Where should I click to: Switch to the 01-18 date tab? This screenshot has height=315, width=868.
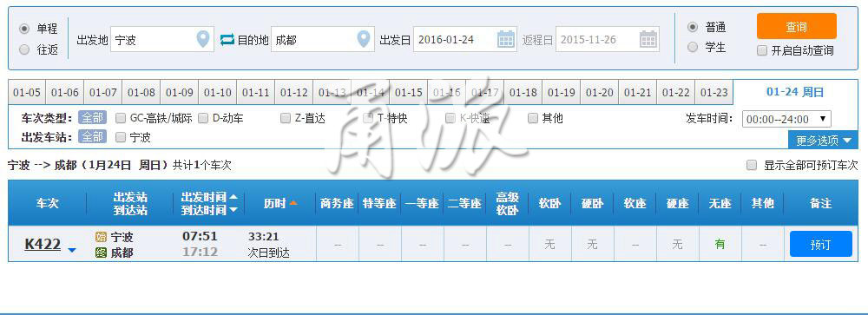523,93
